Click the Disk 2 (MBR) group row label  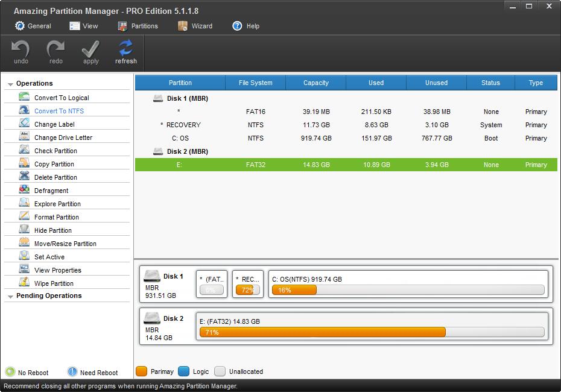(x=188, y=151)
